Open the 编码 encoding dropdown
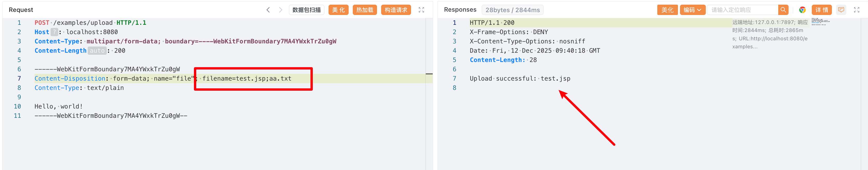Screen dimensions: 868x170 692,10
